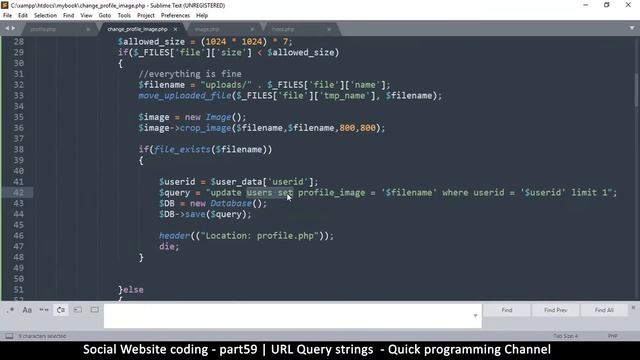Open the Find menu
The image size is (640, 360).
69,16
